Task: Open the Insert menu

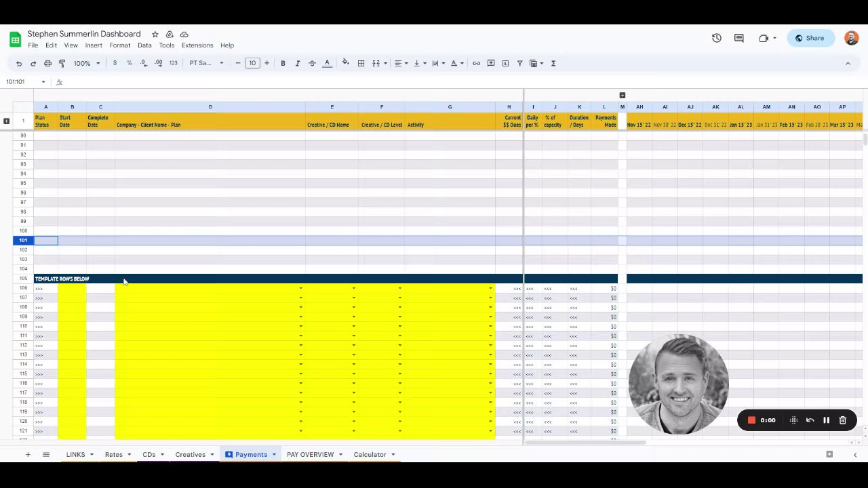Action: 94,45
